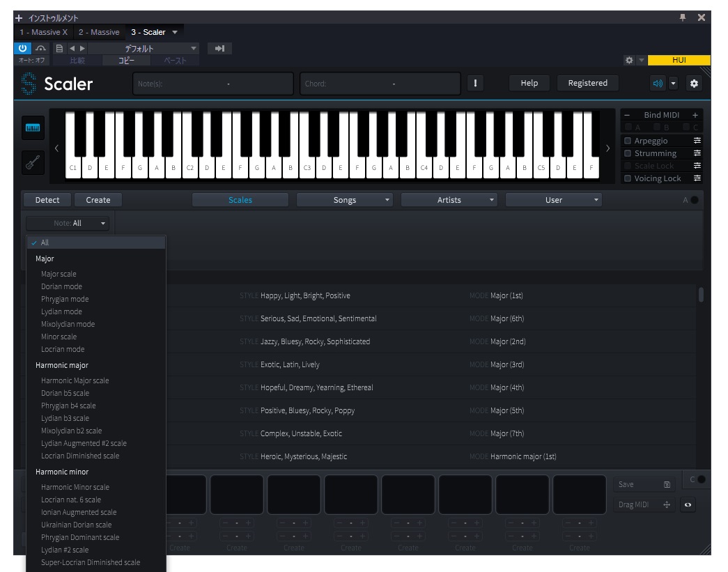The image size is (728, 572).
Task: Toggle section C round indicator
Action: pyautogui.click(x=702, y=479)
